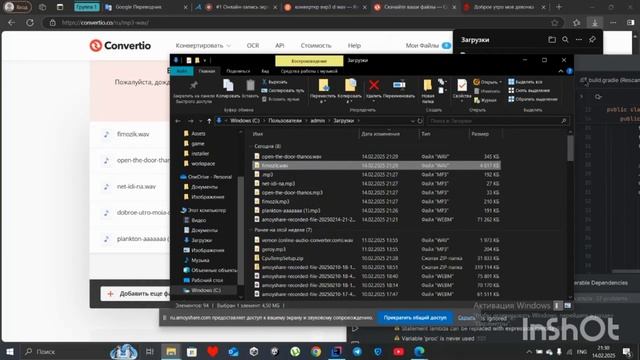Click Прекратить общий доступ button

click(x=415, y=318)
